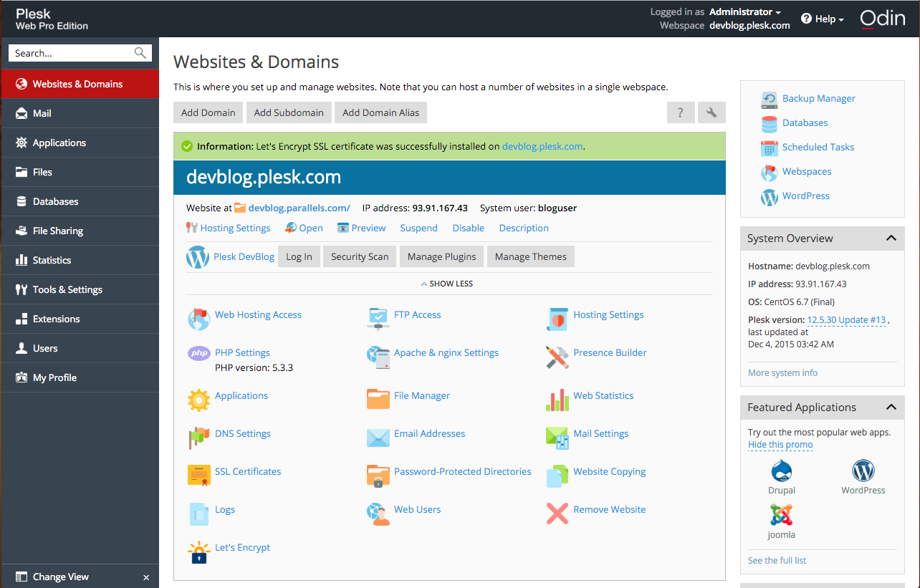The width and height of the screenshot is (920, 588).
Task: Go to My Profile in the sidebar
Action: (80, 377)
